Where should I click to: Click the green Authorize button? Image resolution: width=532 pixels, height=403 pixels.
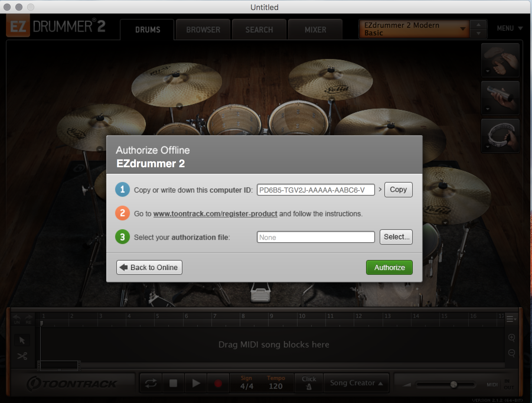click(x=389, y=267)
